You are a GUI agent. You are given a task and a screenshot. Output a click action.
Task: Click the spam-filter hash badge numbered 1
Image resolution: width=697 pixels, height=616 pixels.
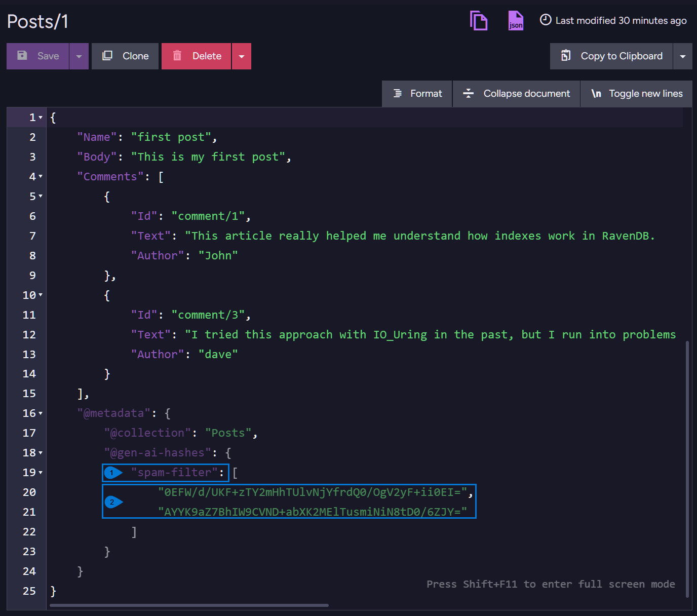(x=112, y=472)
